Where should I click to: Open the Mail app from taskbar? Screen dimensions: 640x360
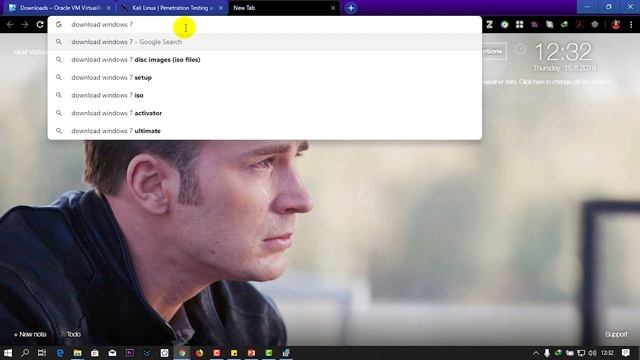(x=112, y=353)
